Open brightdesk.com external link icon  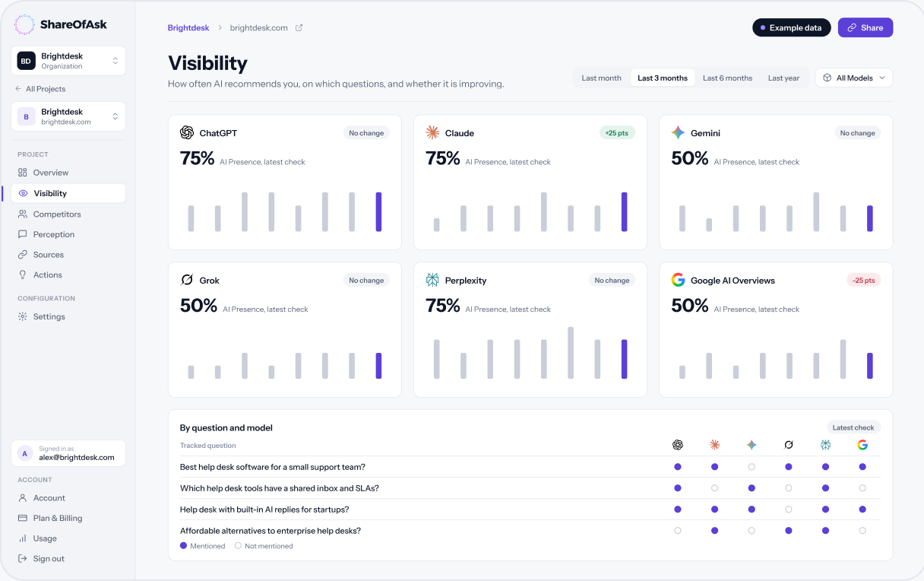click(299, 28)
